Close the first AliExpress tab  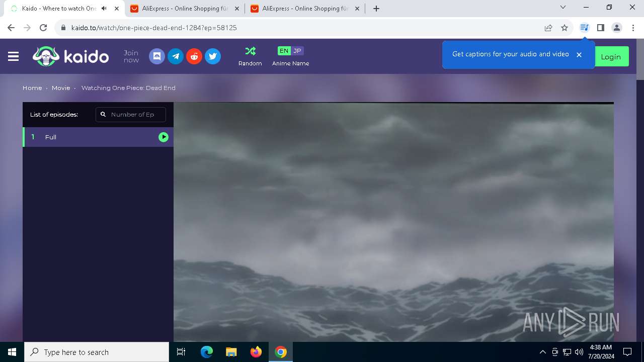coord(237,9)
